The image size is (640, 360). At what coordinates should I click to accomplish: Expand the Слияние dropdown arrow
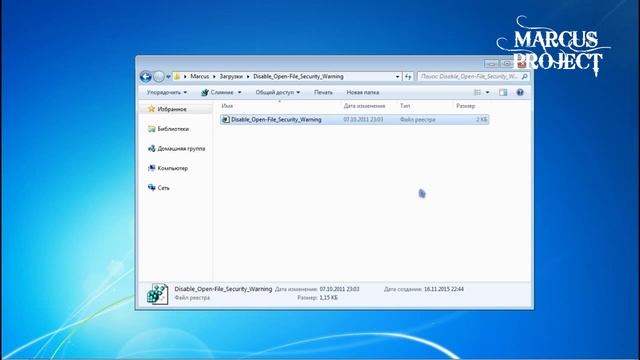point(240,93)
